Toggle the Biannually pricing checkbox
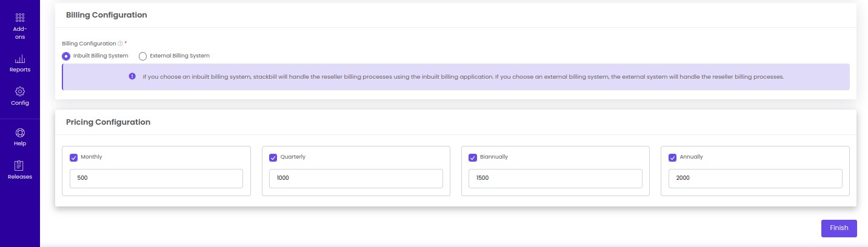Viewport: 868px width, 247px height. [x=473, y=157]
